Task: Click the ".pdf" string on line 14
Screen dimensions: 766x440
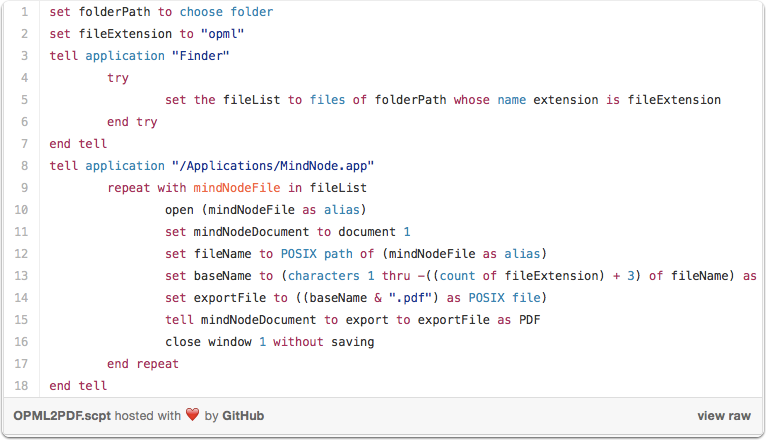Action: (410, 297)
